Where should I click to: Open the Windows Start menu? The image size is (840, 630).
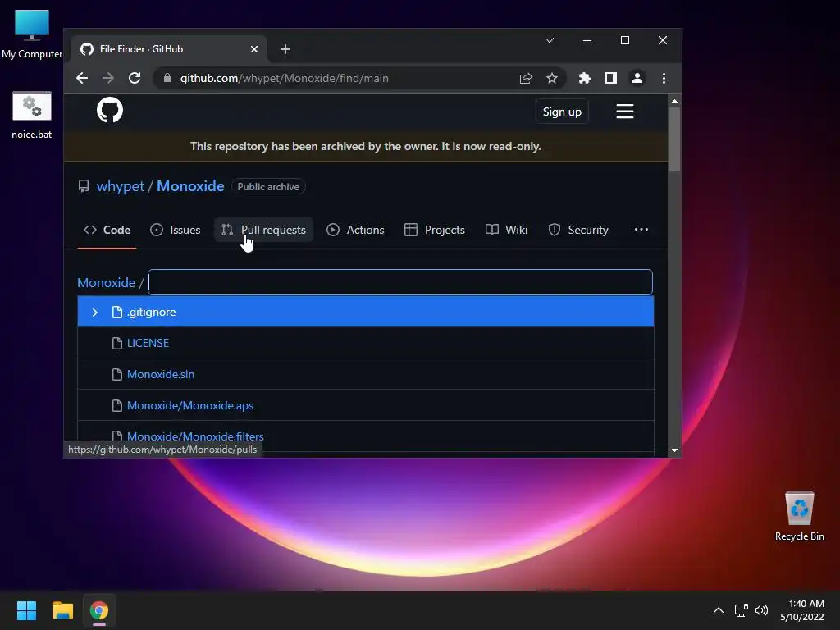click(x=26, y=610)
